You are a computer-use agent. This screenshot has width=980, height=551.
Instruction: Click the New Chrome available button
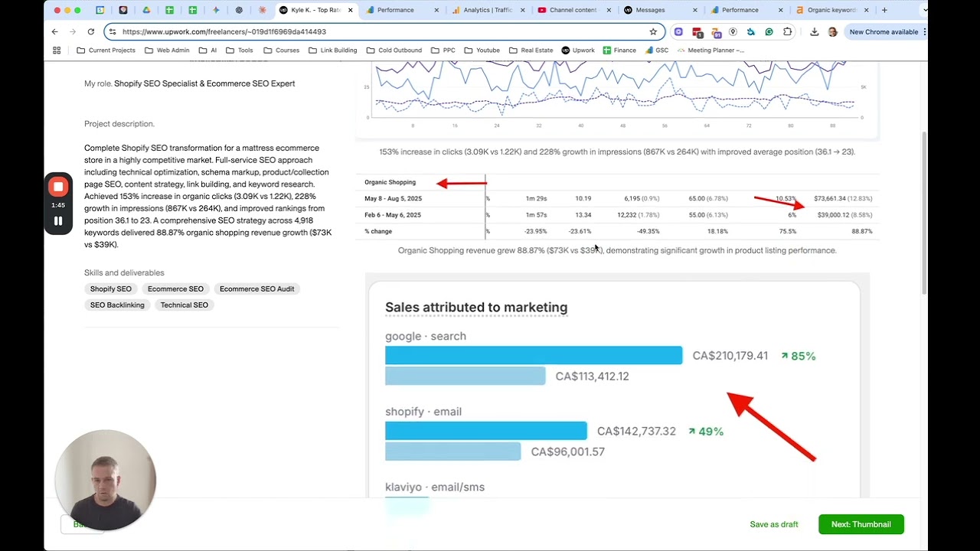(884, 31)
